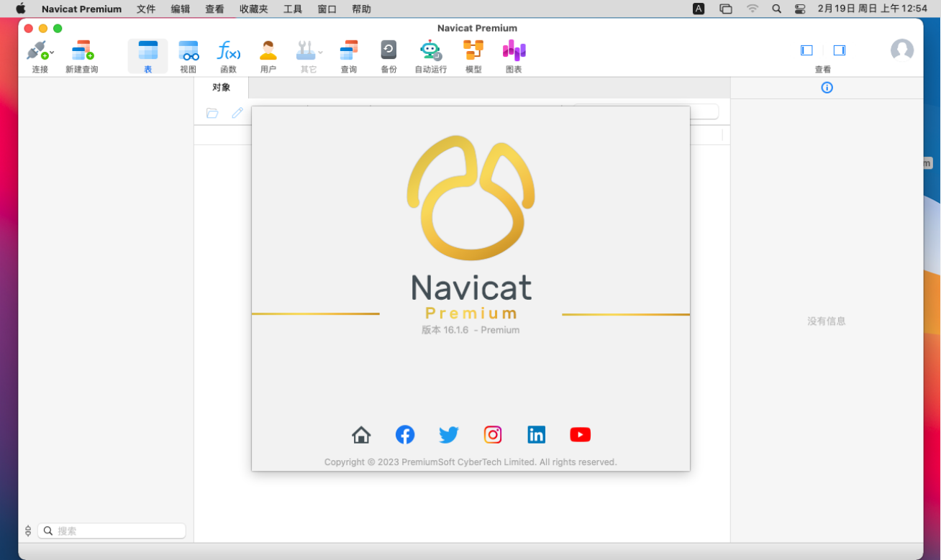
Task: Open the 帮助 menu
Action: pyautogui.click(x=362, y=9)
